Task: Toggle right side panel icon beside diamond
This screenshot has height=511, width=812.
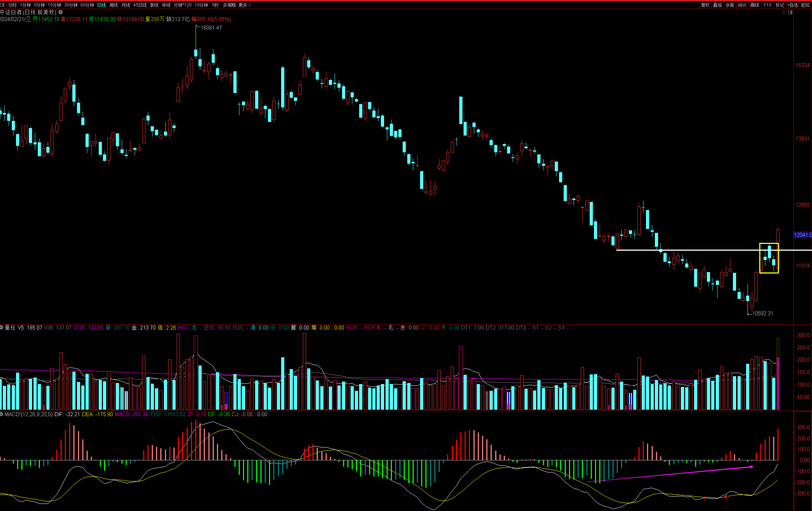Action: [x=790, y=12]
